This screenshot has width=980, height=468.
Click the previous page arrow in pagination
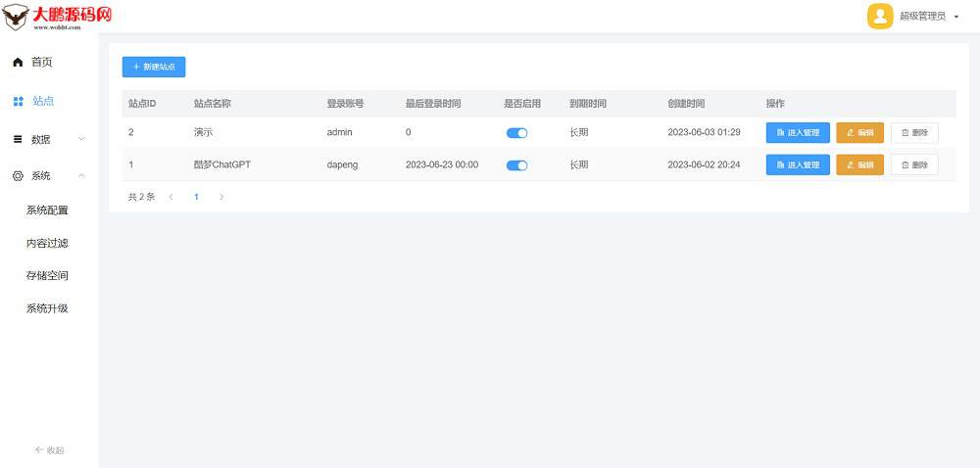(171, 197)
